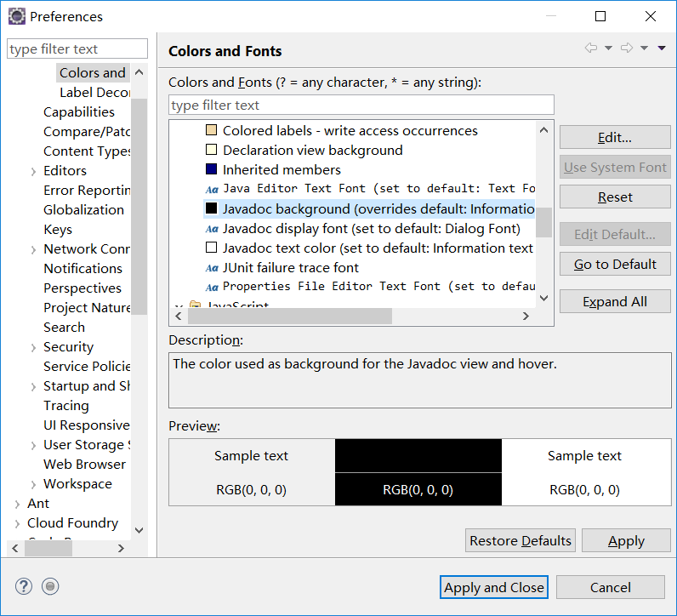Click the color list scroll-down arrow
677x616 pixels.
pyautogui.click(x=544, y=298)
